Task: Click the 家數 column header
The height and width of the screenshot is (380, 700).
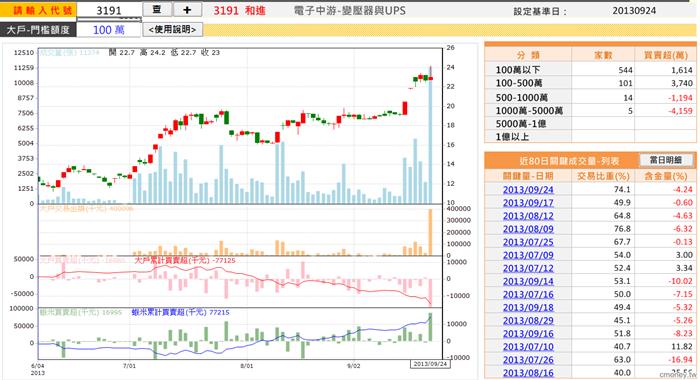Action: tap(603, 55)
